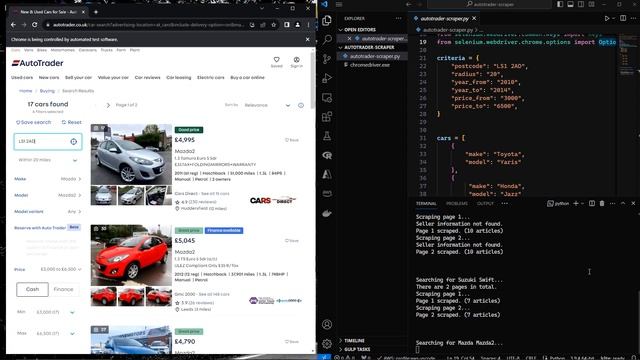Viewport: 640px width, 360px height.
Task: Open Used cars menu on AutoTrader
Action: (x=22, y=78)
